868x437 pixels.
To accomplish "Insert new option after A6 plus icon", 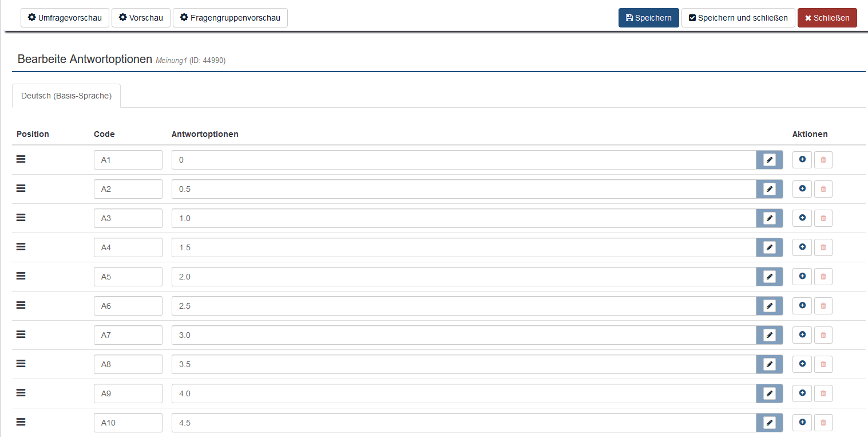I will 802,305.
